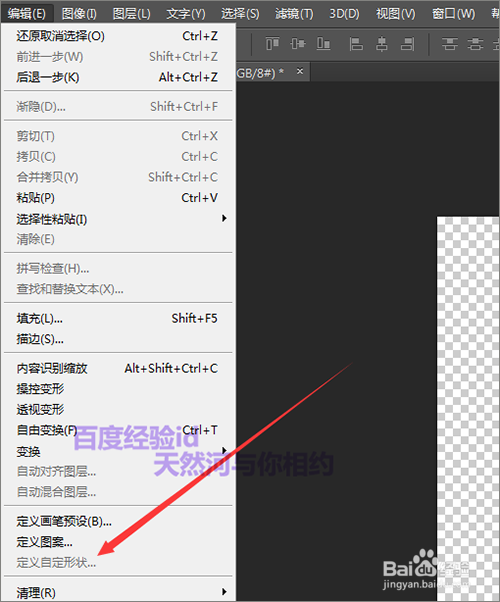Click the distribute vertical centers icon

click(x=475, y=44)
